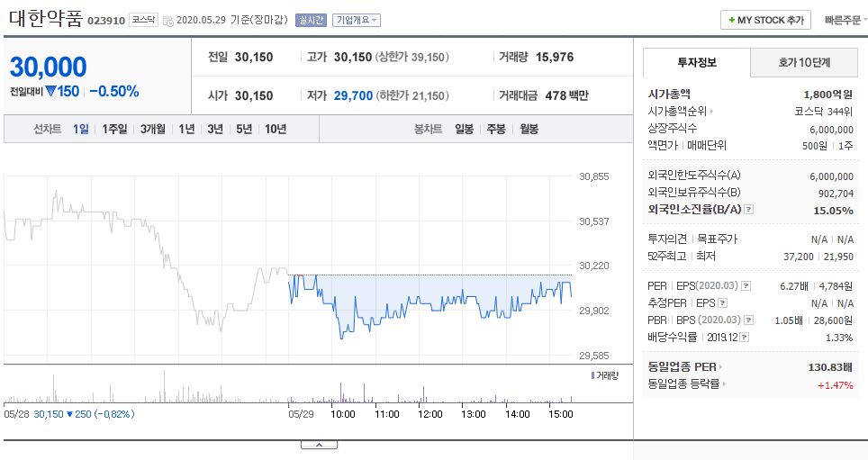Click the 12:00 time marker on the chart axis

[x=430, y=414]
